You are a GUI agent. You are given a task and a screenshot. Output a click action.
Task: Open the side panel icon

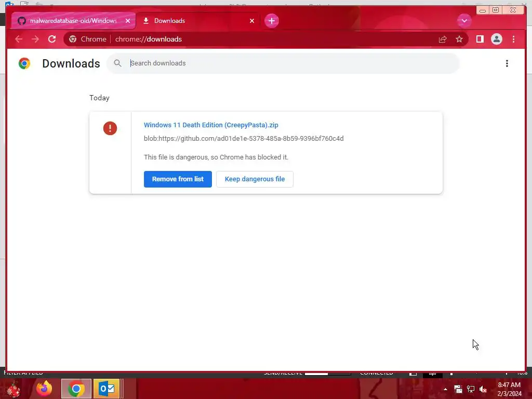[480, 39]
